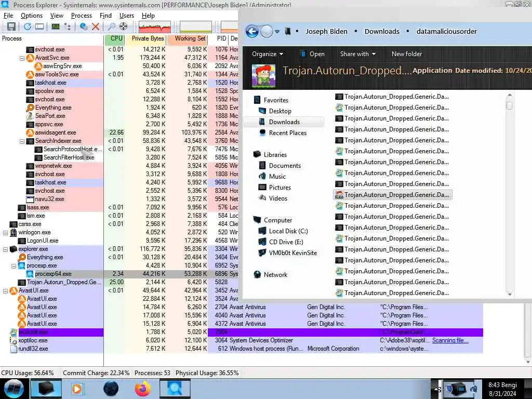The height and width of the screenshot is (399, 532).
Task: Click the Pictures library icon
Action: (262, 187)
